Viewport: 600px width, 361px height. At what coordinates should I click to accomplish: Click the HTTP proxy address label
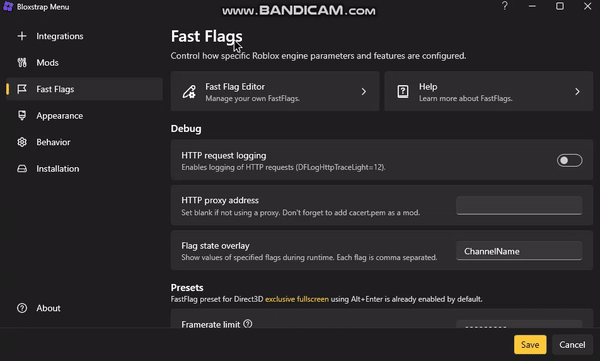point(220,200)
